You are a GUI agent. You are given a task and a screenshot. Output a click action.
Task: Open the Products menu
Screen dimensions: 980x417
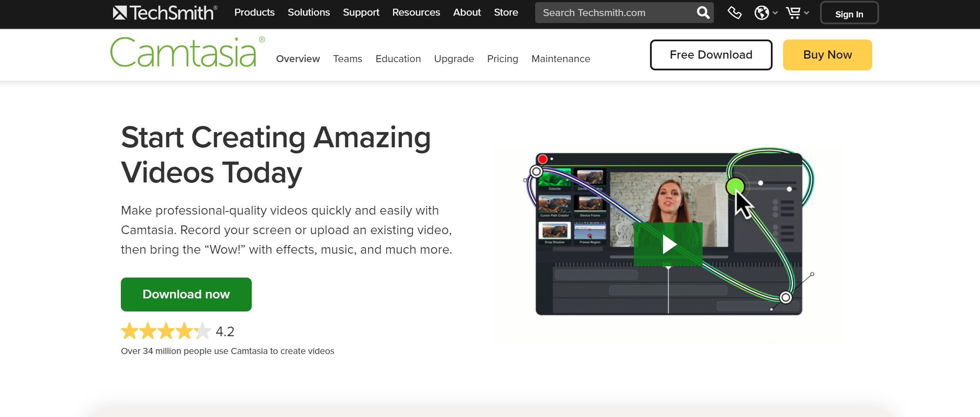[254, 12]
